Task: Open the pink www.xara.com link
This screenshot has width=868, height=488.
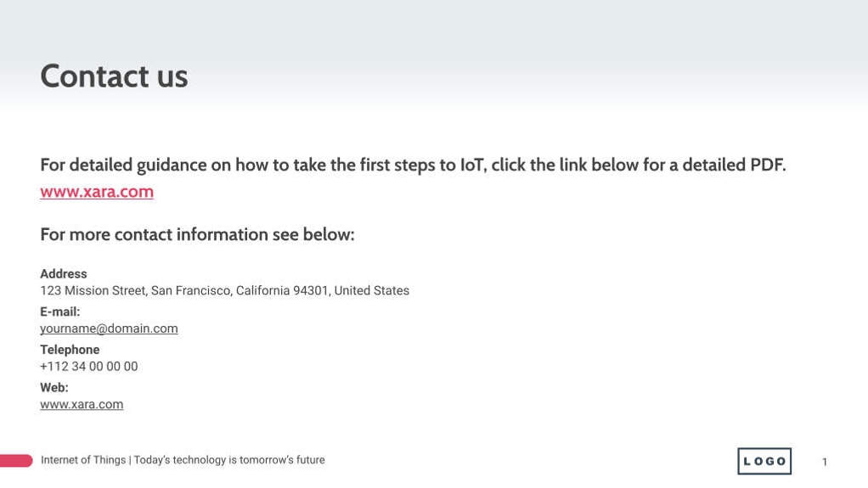Action: tap(97, 192)
